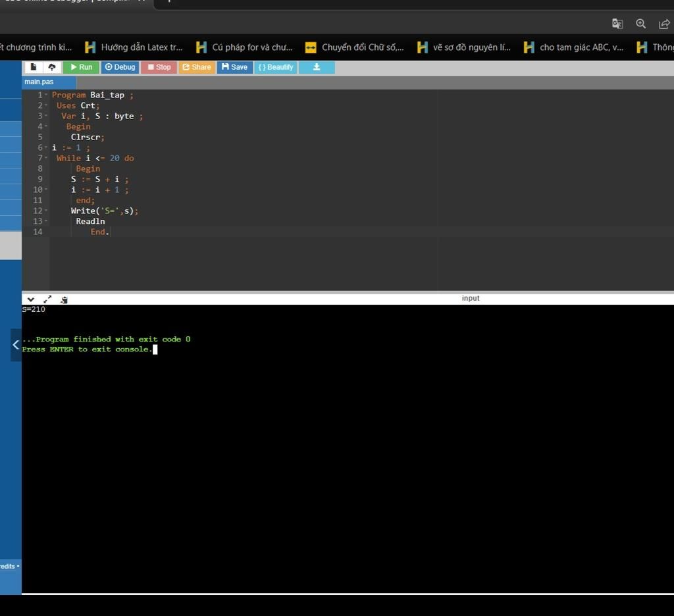The width and height of the screenshot is (674, 616).
Task: Click the 'input' console label
Action: point(470,298)
